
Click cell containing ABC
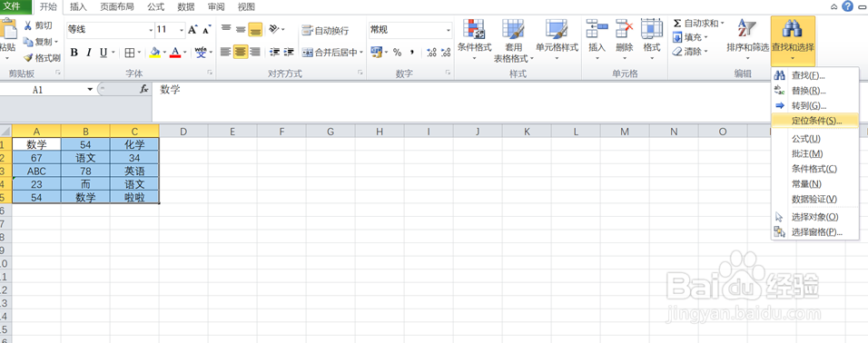click(x=36, y=171)
